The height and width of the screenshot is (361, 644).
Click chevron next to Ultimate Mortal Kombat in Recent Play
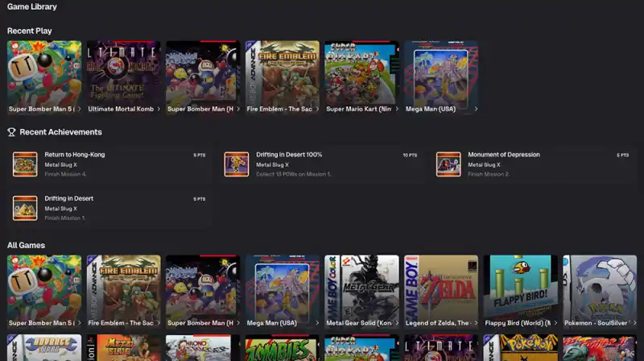(159, 109)
